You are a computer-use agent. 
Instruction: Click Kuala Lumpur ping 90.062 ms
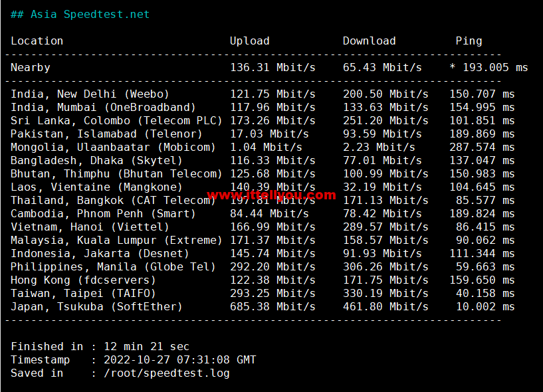click(x=486, y=241)
